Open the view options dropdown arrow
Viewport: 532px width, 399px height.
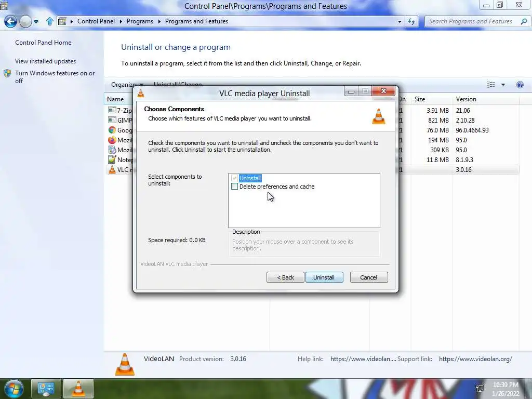pos(503,85)
